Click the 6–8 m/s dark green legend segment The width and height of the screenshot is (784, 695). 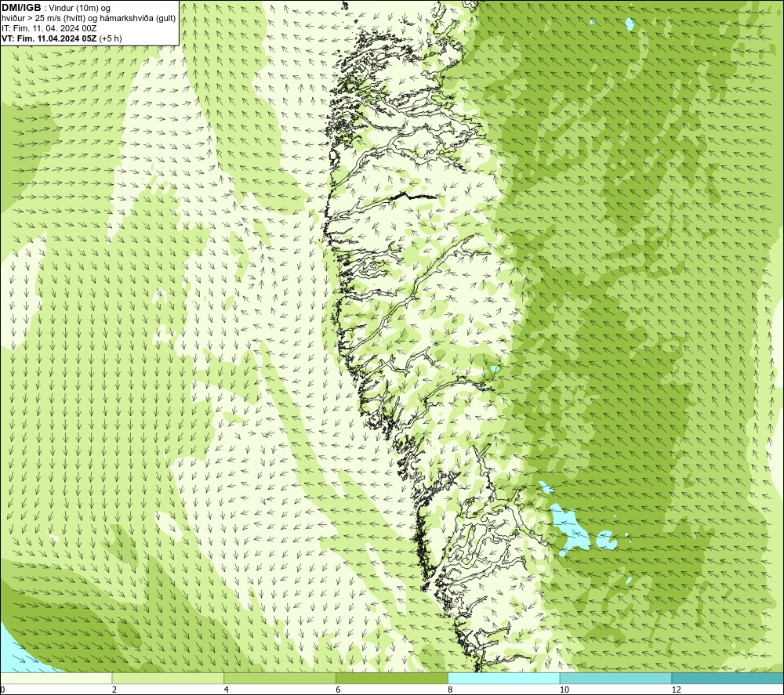click(392, 678)
